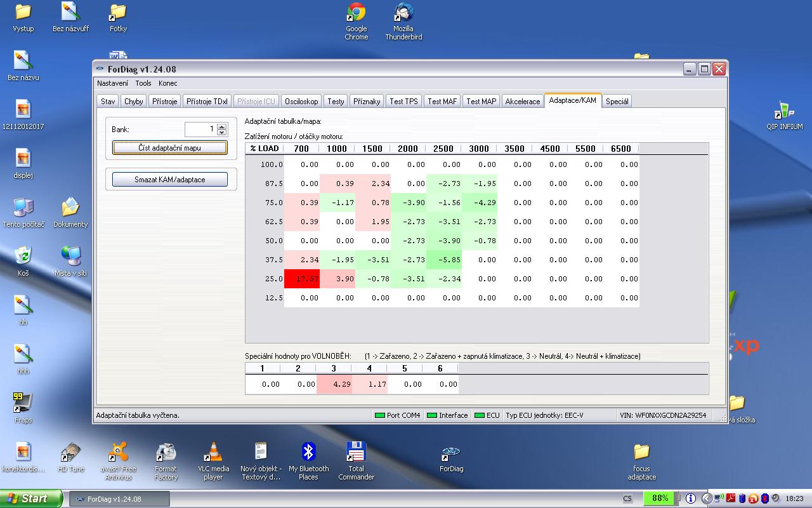Click Smazat KAM/adaptace button
The image size is (812, 508).
click(x=169, y=180)
